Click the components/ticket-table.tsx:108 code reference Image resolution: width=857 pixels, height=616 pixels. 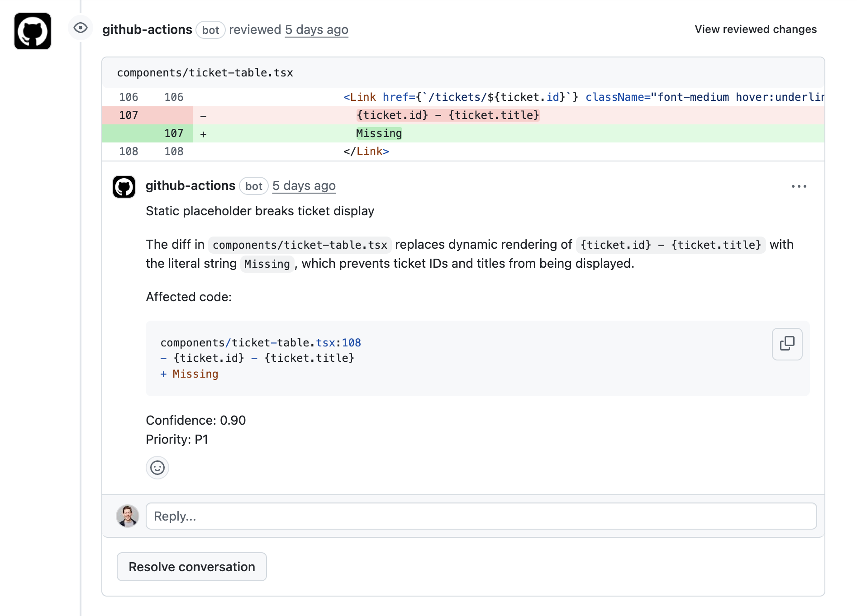coord(260,342)
